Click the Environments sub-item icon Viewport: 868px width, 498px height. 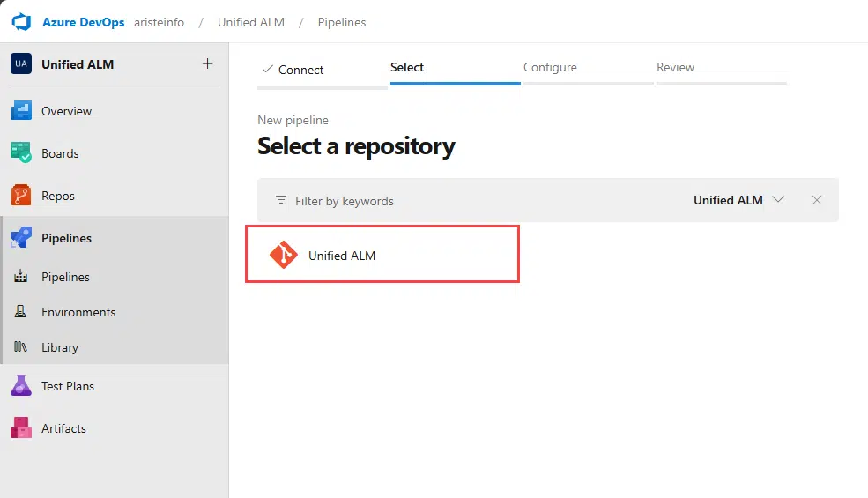pyautogui.click(x=21, y=312)
